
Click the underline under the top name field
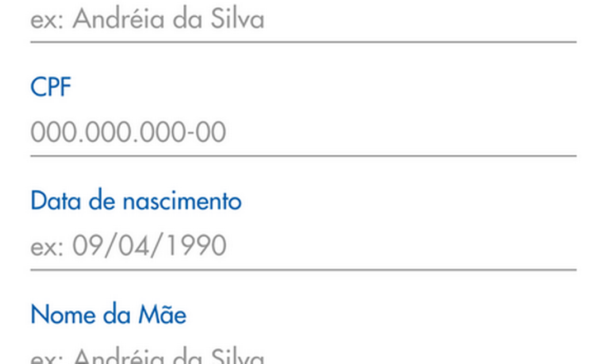click(x=303, y=42)
